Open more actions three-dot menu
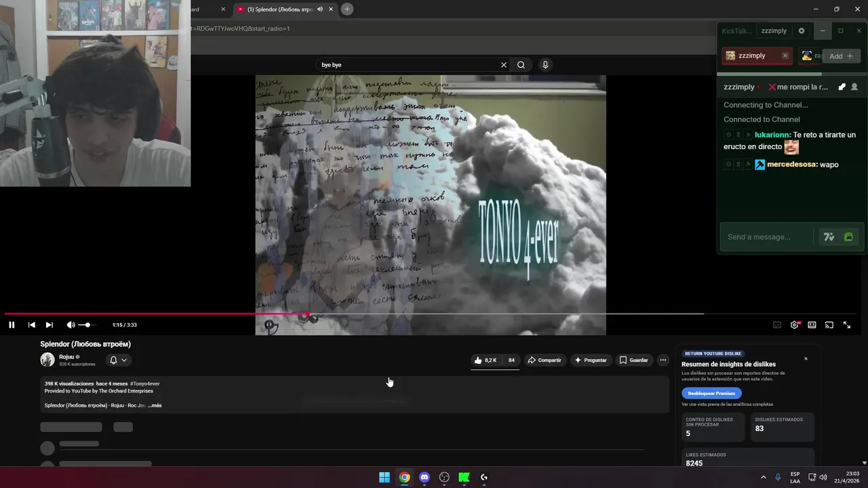 (663, 360)
